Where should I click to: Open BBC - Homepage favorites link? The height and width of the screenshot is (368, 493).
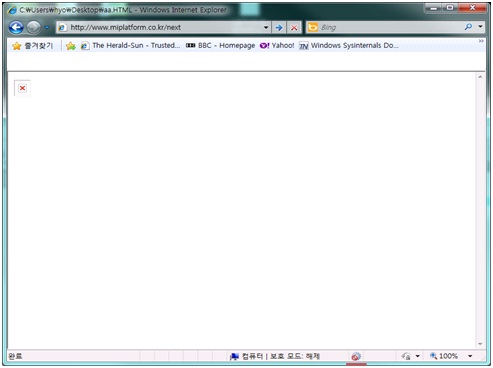[220, 46]
